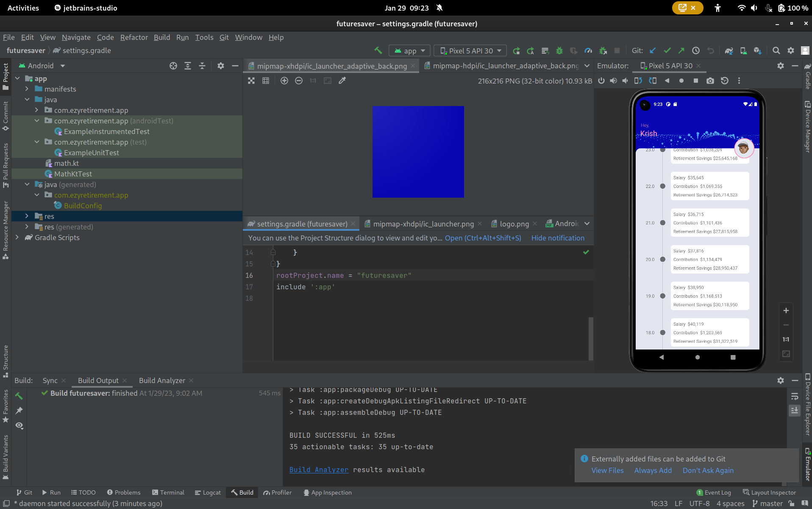Viewport: 812px width, 509px height.
Task: Click the emulator power button icon
Action: click(601, 81)
